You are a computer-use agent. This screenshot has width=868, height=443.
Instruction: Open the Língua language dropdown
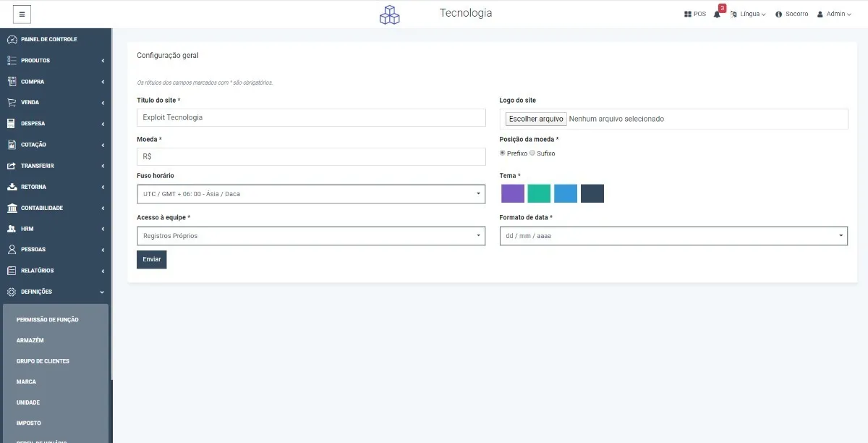pos(752,14)
